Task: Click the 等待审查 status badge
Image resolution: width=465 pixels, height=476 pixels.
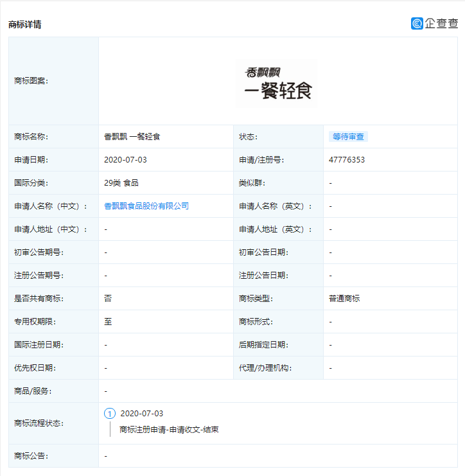Action: click(348, 137)
